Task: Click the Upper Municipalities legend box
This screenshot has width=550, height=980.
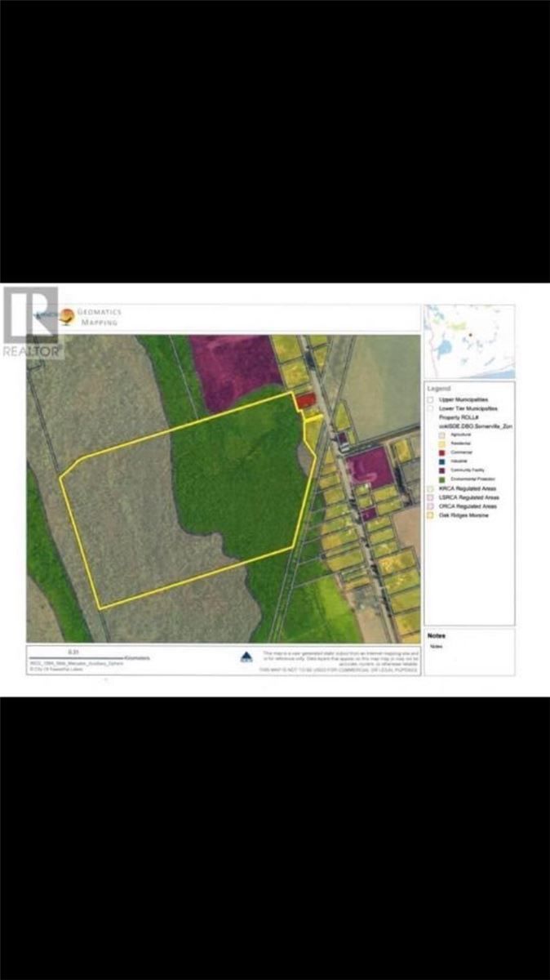Action: [430, 400]
